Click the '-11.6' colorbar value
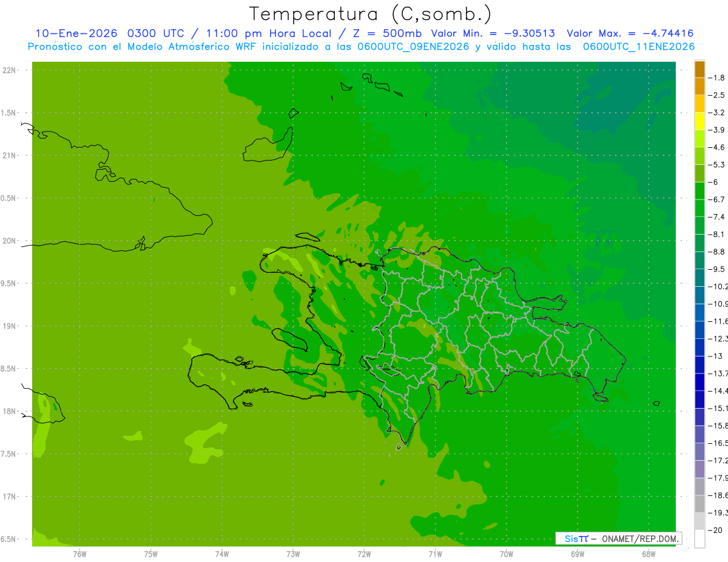The width and height of the screenshot is (728, 562). (718, 321)
